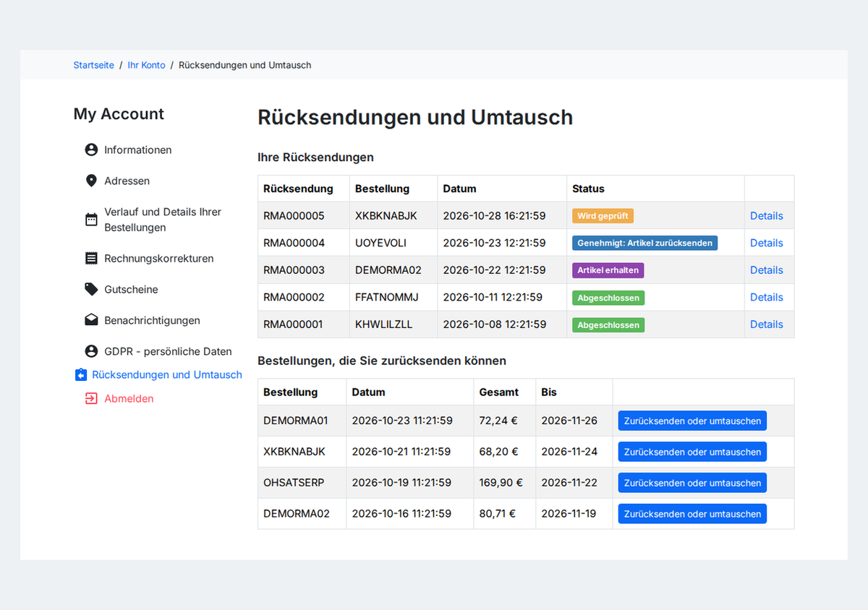868x610 pixels.
Task: Click the RMA000005 return number
Action: pyautogui.click(x=294, y=215)
